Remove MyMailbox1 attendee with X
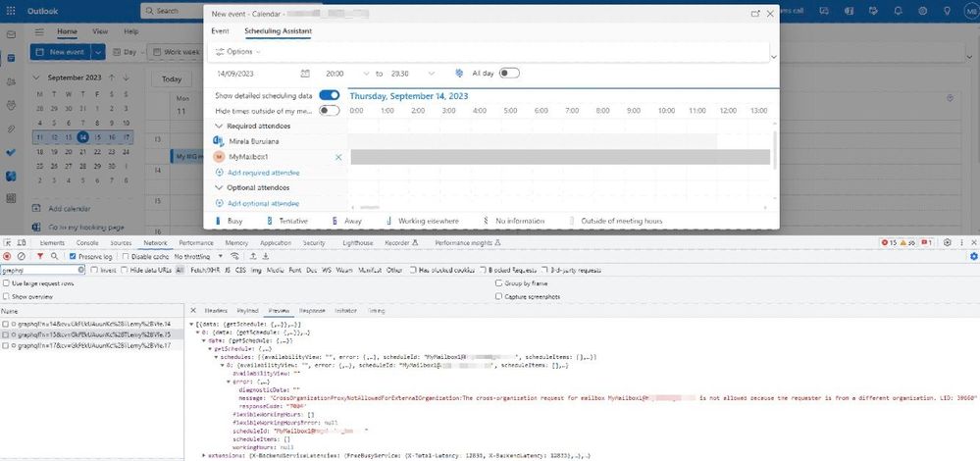980x461 pixels. click(338, 157)
